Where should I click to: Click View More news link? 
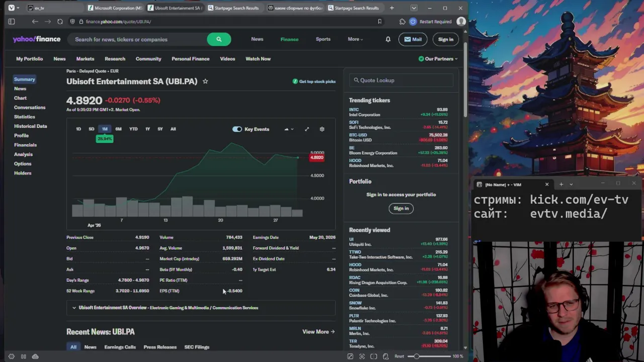point(318,332)
